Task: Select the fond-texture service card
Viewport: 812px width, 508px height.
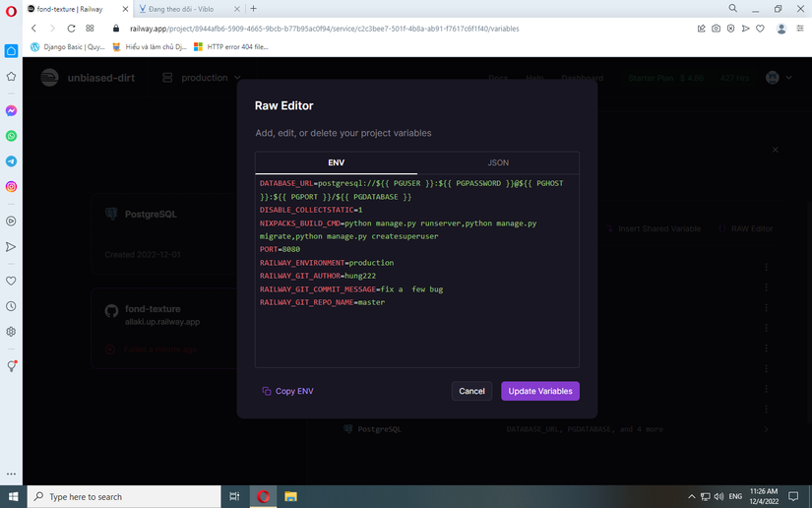Action: tap(163, 328)
